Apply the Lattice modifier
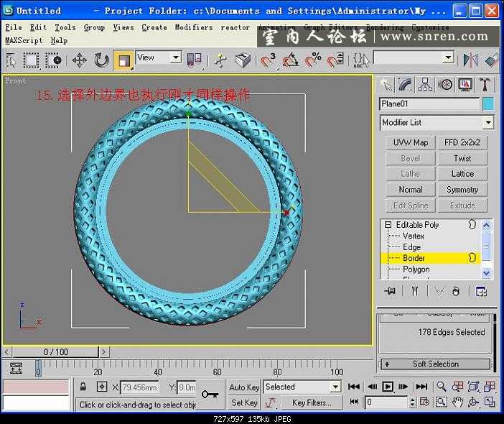The height and width of the screenshot is (424, 504). click(462, 174)
